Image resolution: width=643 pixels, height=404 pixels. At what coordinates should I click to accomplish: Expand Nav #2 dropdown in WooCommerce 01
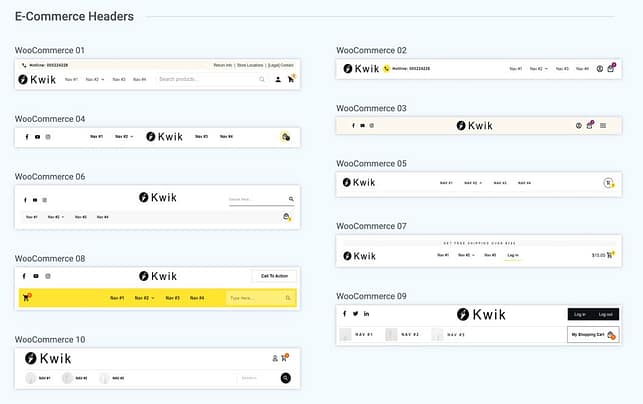pyautogui.click(x=95, y=80)
